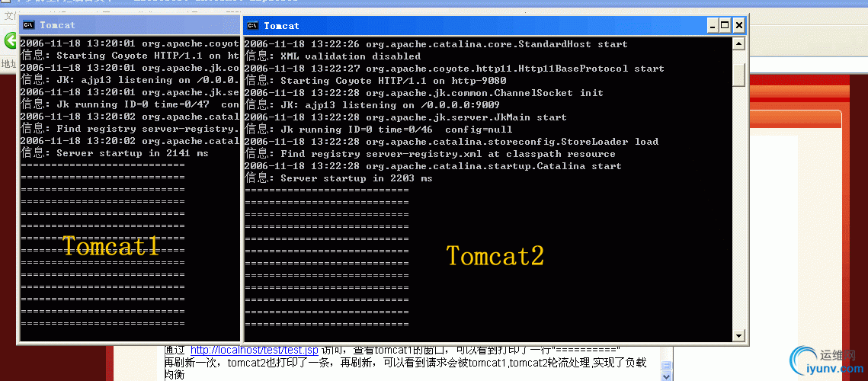This screenshot has width=868, height=381.
Task: Open the http://localhost/test/test.jsp link
Action: click(x=255, y=350)
